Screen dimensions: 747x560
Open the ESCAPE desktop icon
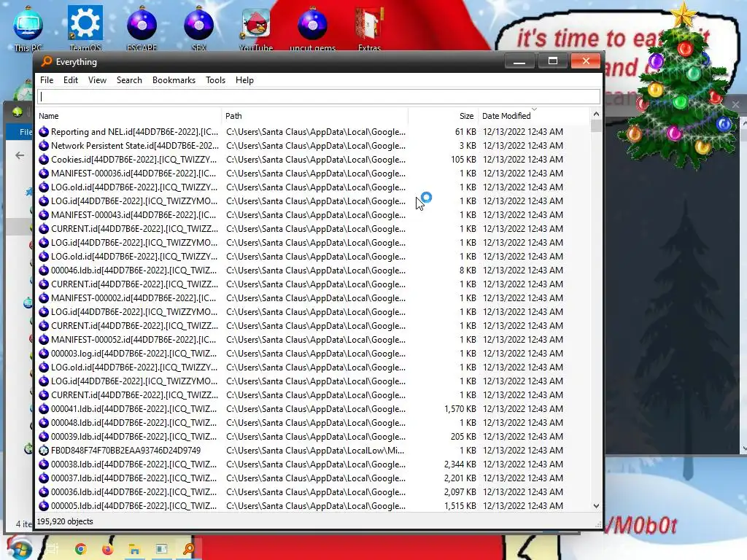142,27
